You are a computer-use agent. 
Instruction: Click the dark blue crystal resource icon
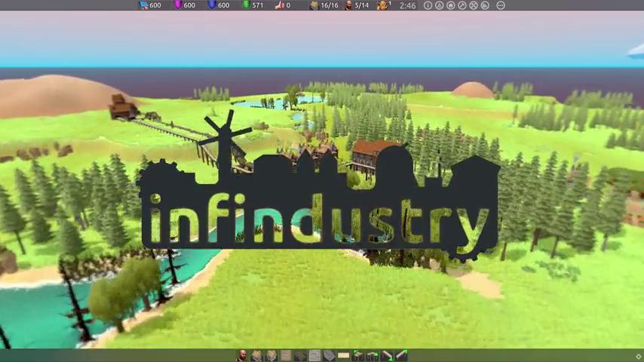212,5
